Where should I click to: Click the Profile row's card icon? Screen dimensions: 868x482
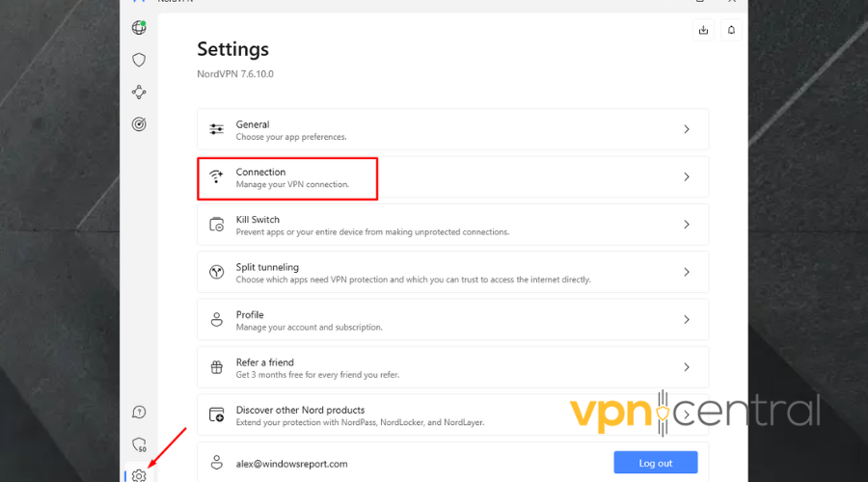click(216, 319)
